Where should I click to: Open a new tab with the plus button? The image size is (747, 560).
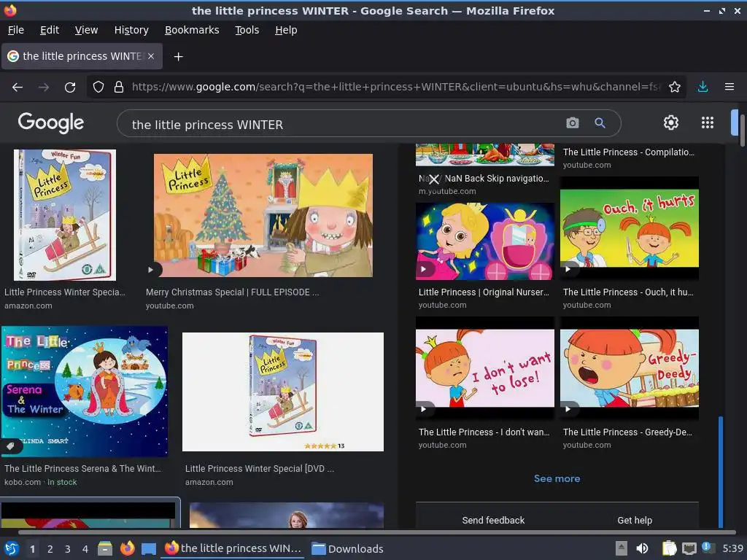tap(178, 57)
